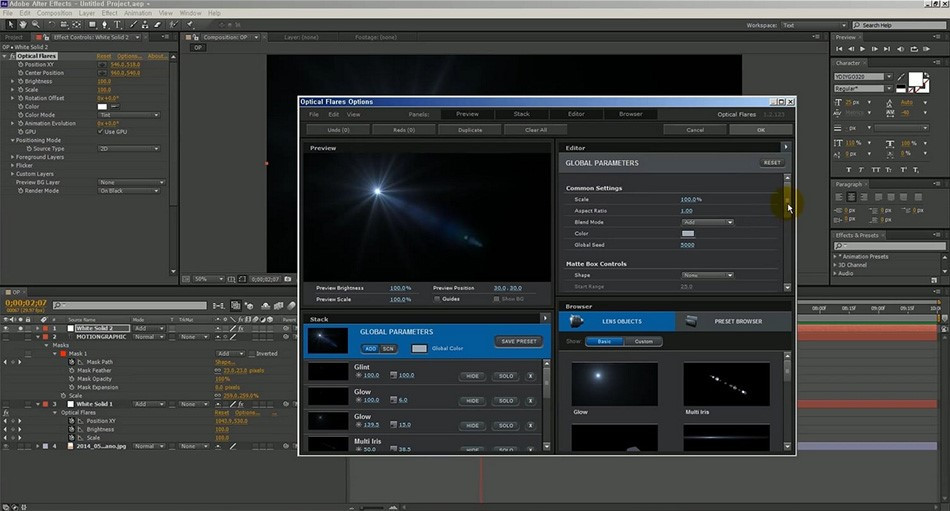Click the Global Color swatch in Stack

point(419,349)
